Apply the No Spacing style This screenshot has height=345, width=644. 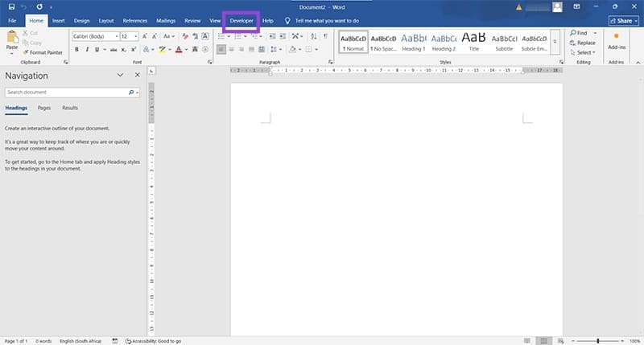pyautogui.click(x=383, y=42)
